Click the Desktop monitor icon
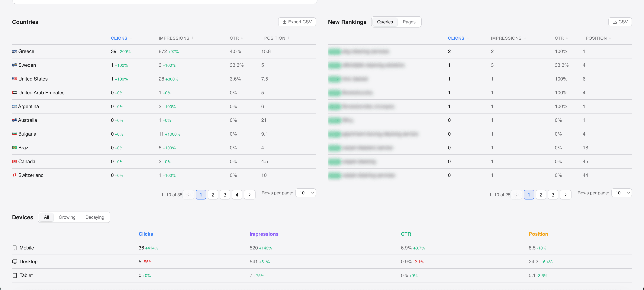Image resolution: width=644 pixels, height=290 pixels. 15,262
